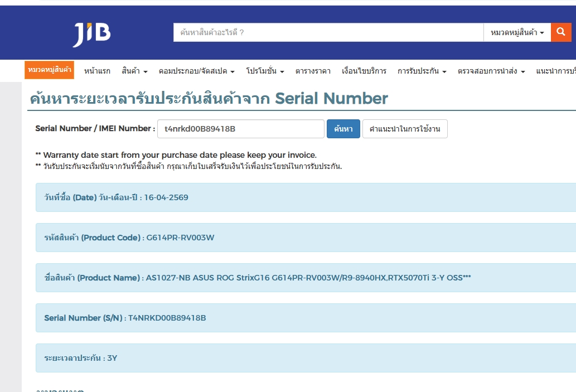Click the 'Serial Number / IMEI Number :' label

tap(95, 129)
